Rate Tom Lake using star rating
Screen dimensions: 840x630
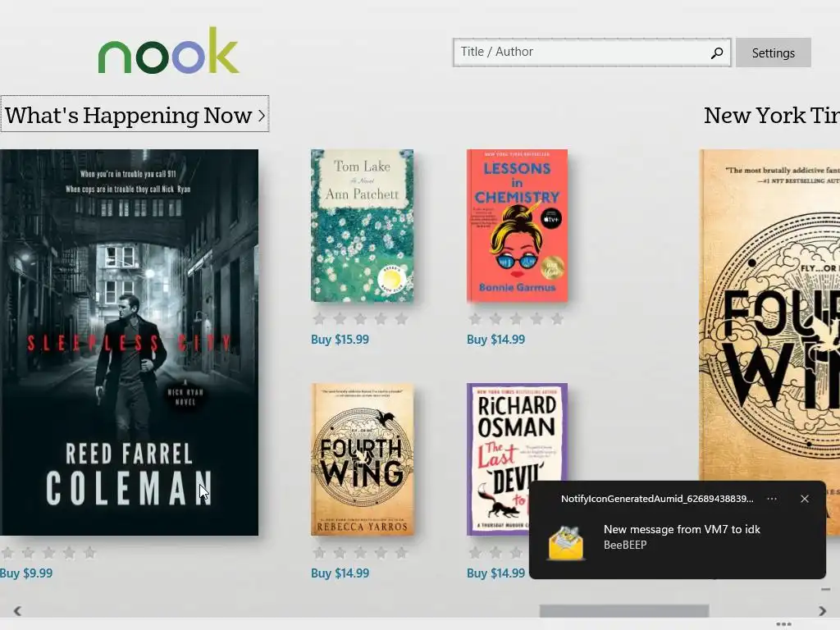pyautogui.click(x=360, y=319)
